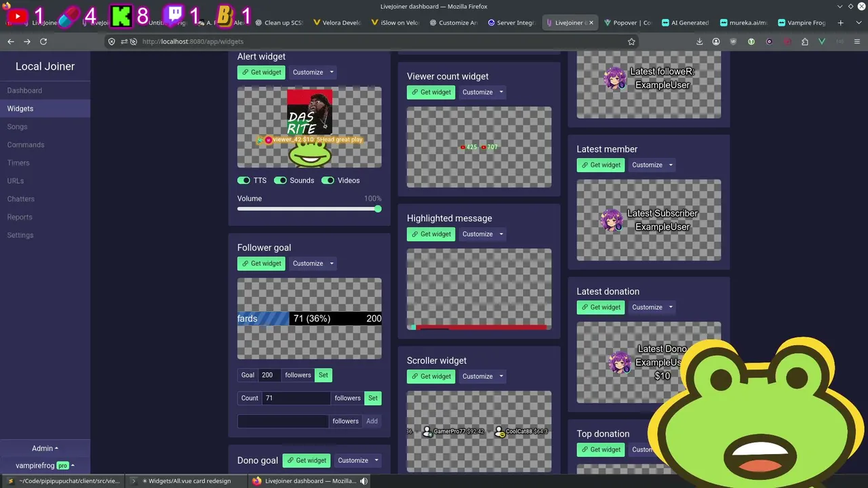Open the Firefox account icon in toolbar
868x488 pixels.
click(716, 41)
